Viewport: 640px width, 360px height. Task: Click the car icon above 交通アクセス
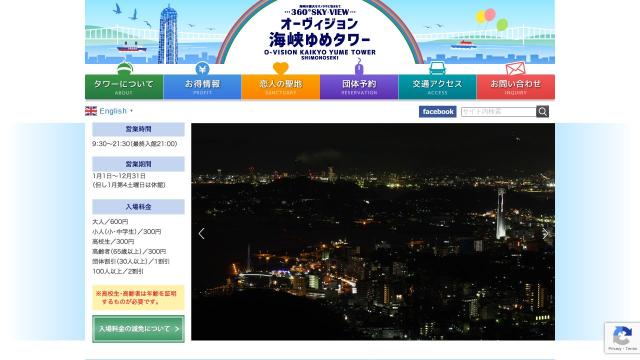click(x=437, y=68)
